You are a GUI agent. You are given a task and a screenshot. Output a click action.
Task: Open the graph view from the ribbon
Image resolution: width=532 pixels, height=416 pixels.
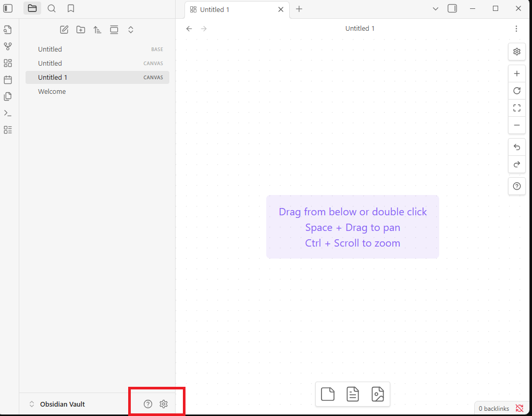8,46
